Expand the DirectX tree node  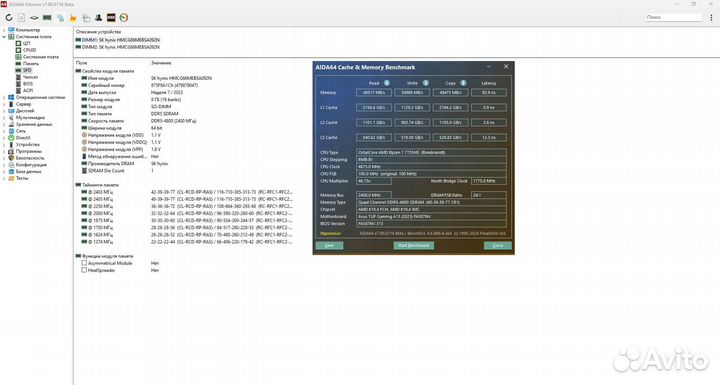click(4, 138)
